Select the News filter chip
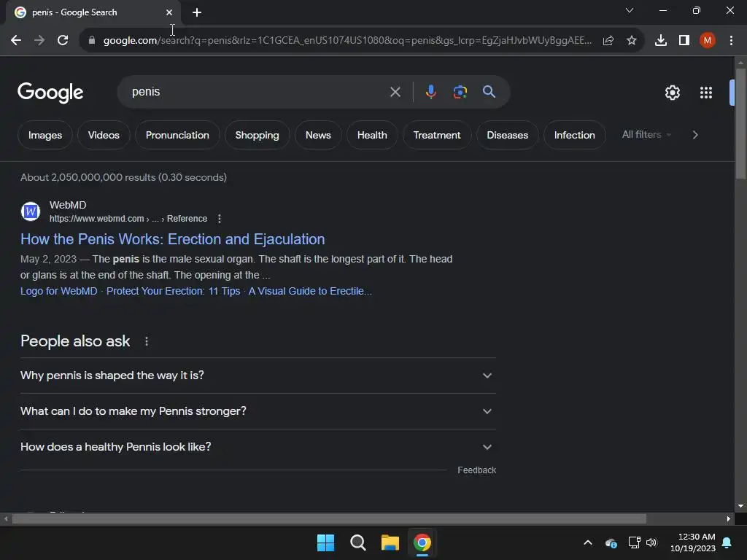 [x=318, y=135]
